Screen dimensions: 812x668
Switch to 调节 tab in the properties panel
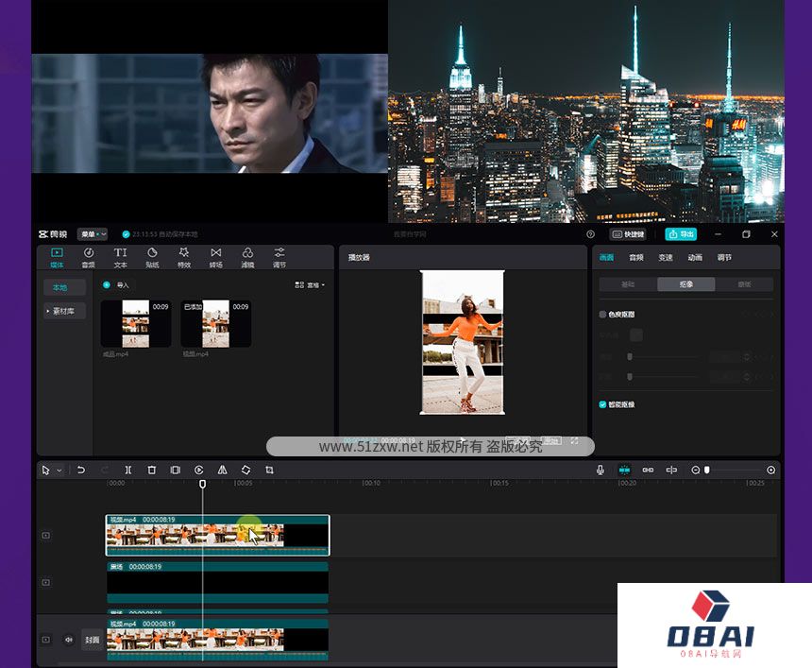point(724,258)
